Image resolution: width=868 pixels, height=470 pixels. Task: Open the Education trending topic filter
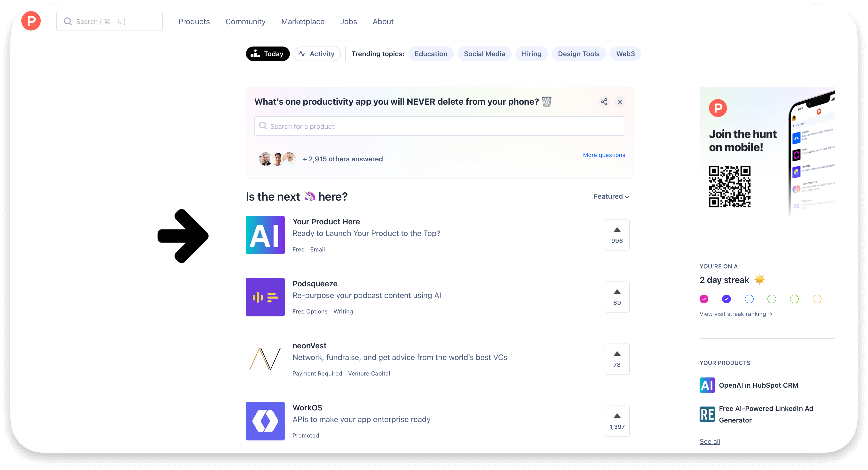[431, 53]
